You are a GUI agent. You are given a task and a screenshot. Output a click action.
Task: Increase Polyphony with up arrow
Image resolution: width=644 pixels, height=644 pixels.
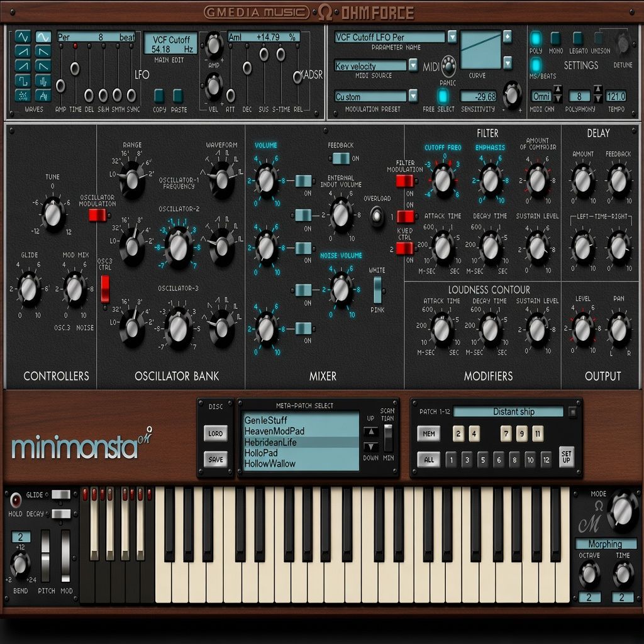point(597,89)
